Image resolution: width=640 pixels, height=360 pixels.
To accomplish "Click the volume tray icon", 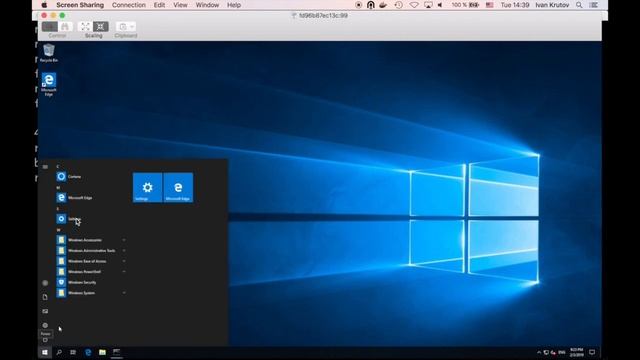I will click(553, 352).
